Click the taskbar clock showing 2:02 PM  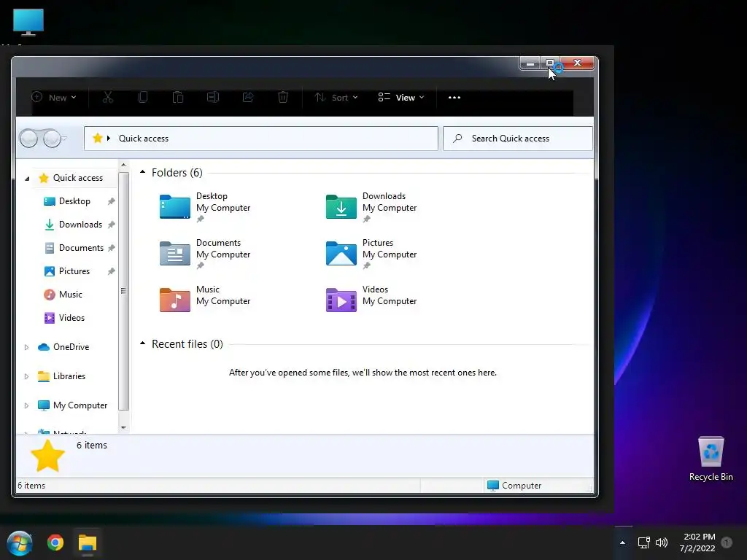[x=698, y=542]
